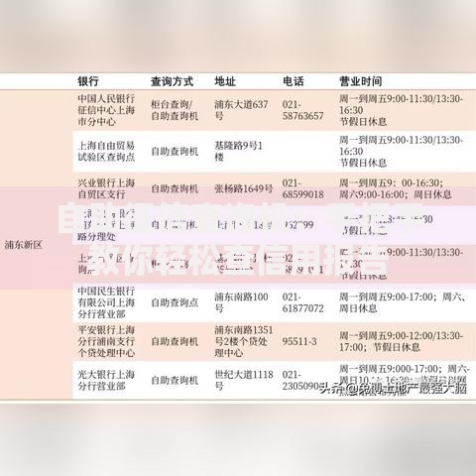Viewport: 476px width, 476px height.
Task: Select address 基隆路9号1楼
Action: click(239, 152)
